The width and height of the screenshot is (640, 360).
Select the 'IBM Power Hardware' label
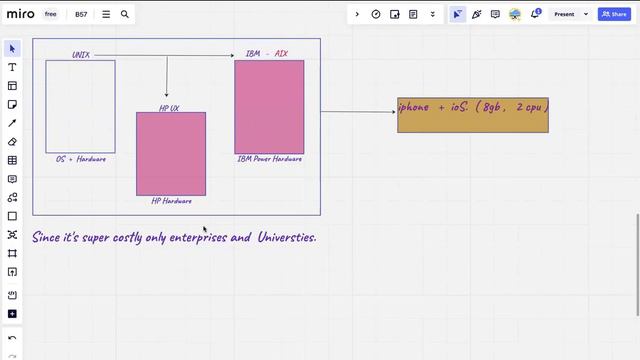click(270, 159)
